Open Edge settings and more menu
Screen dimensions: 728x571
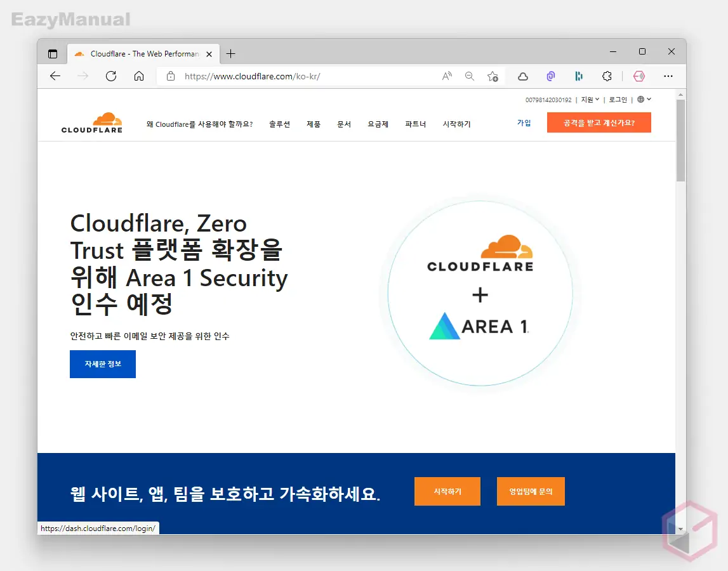tap(668, 76)
